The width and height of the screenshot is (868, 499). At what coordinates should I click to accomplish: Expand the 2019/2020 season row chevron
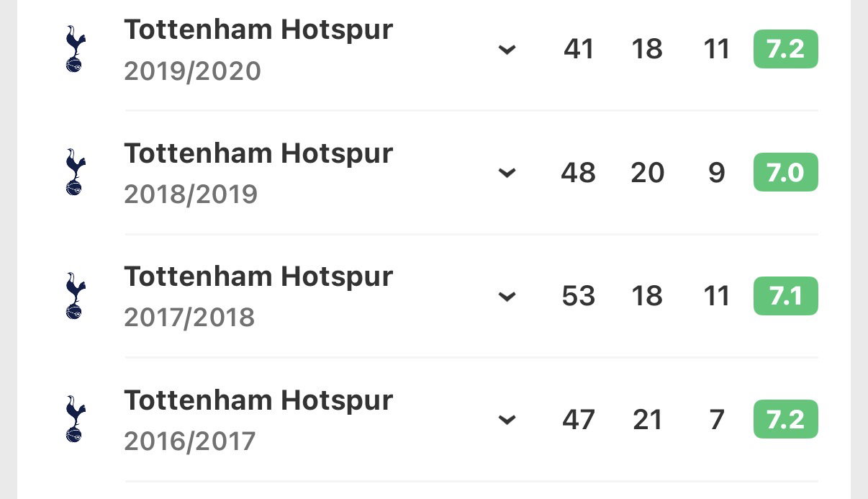(507, 50)
